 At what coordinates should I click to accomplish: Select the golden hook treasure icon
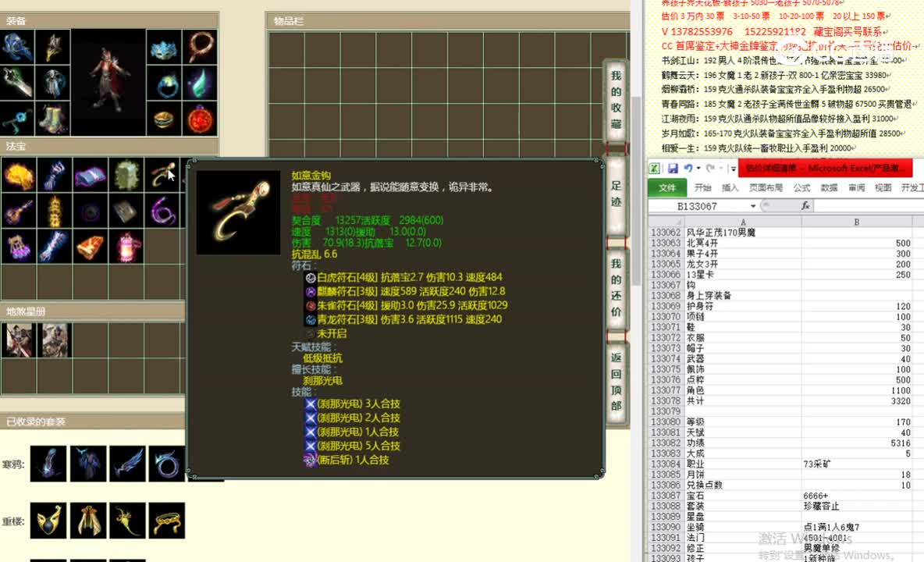pos(162,175)
